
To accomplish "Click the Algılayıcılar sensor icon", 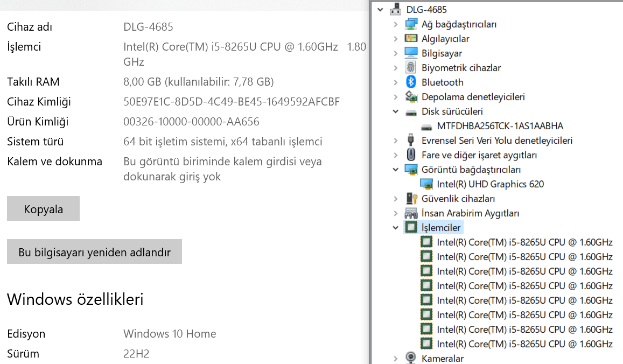I will pos(411,39).
